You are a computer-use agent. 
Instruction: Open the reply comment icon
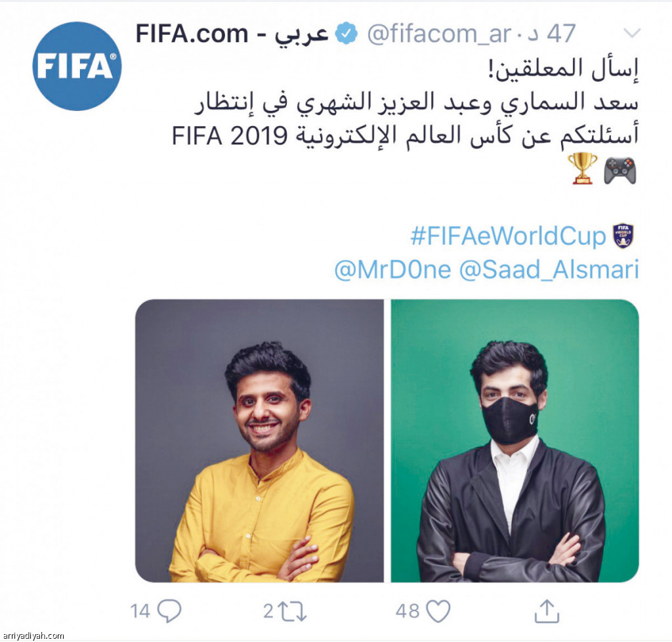coord(169,610)
